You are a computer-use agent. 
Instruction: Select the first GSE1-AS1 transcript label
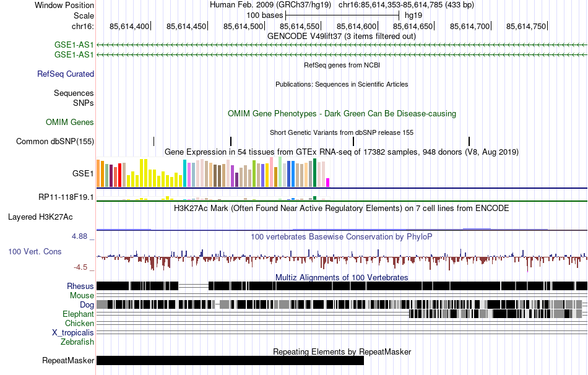[x=74, y=45]
